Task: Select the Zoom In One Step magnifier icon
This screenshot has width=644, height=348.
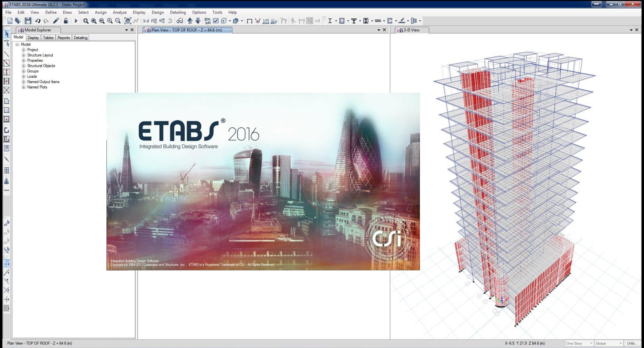Action: [110, 21]
